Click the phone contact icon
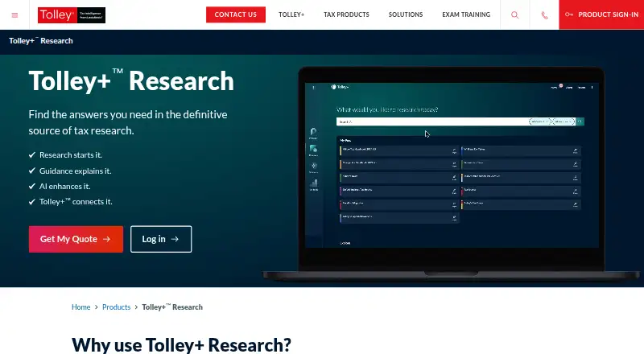 click(x=545, y=15)
